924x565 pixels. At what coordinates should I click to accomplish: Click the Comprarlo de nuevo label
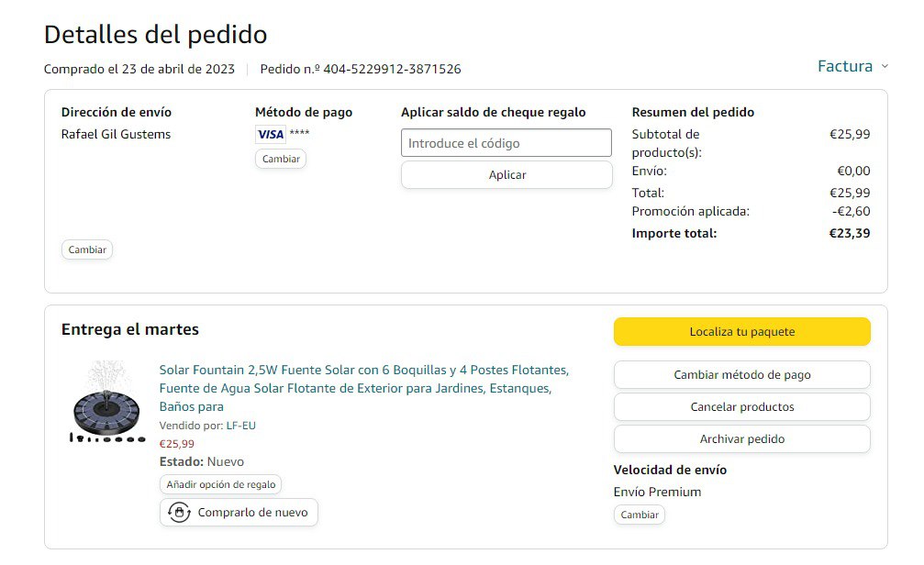point(252,513)
